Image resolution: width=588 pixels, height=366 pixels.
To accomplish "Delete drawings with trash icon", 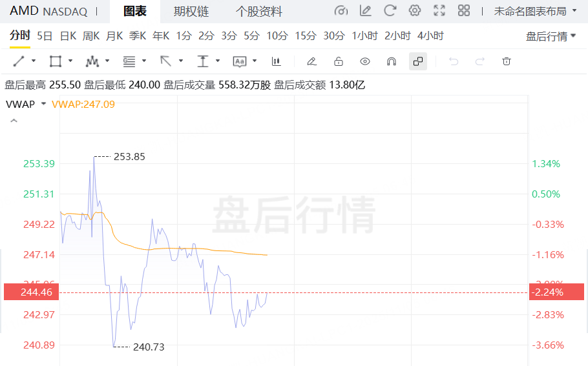I will (x=507, y=61).
